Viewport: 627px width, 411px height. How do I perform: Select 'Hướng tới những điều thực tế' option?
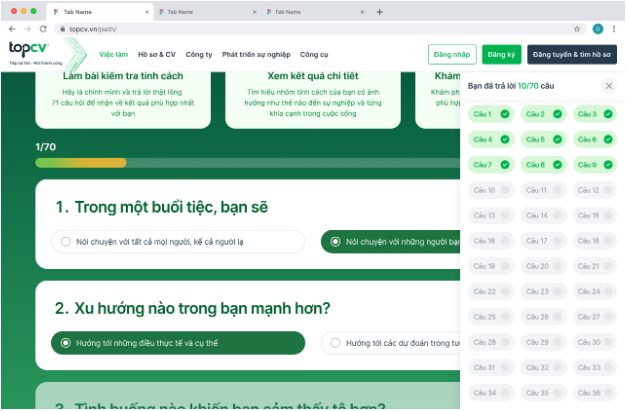click(178, 343)
